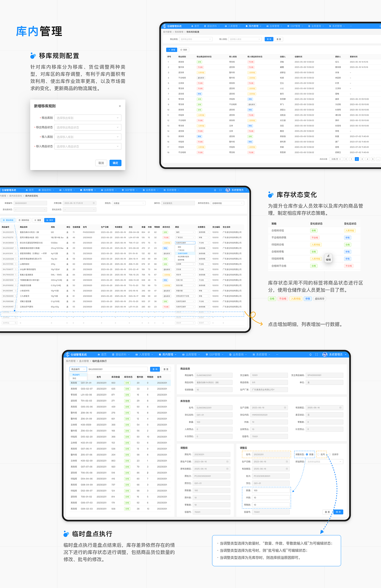Click 重置 in 调整后 section
The height and width of the screenshot is (588, 381).
point(327,512)
